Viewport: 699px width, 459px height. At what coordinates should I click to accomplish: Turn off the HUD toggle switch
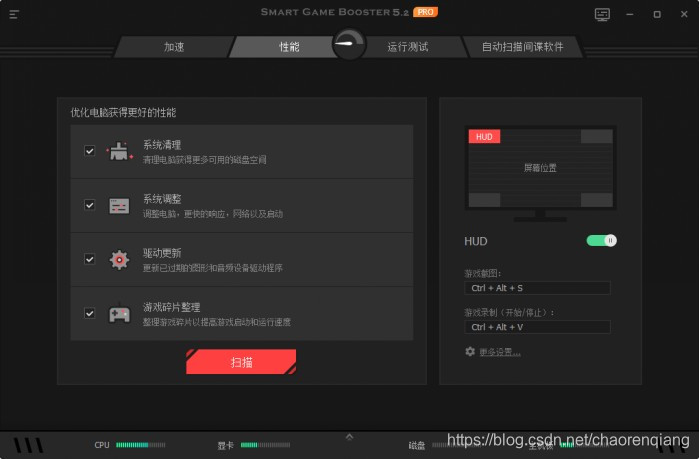click(x=601, y=241)
